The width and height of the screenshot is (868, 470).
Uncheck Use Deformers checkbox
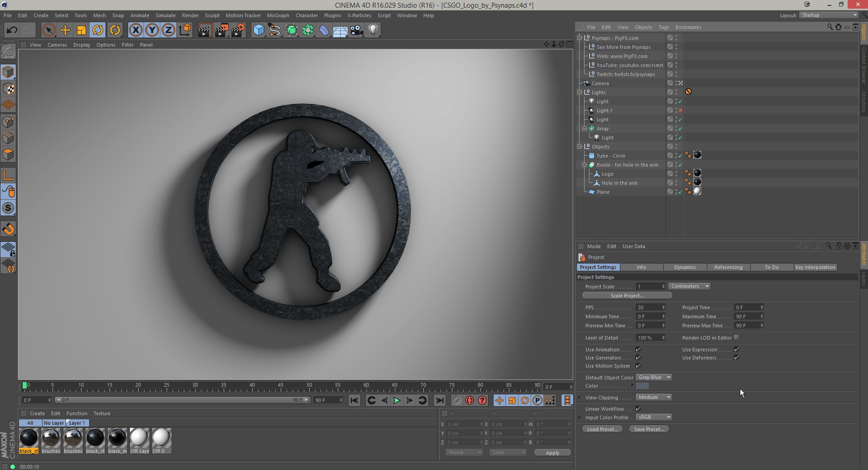pyautogui.click(x=736, y=358)
